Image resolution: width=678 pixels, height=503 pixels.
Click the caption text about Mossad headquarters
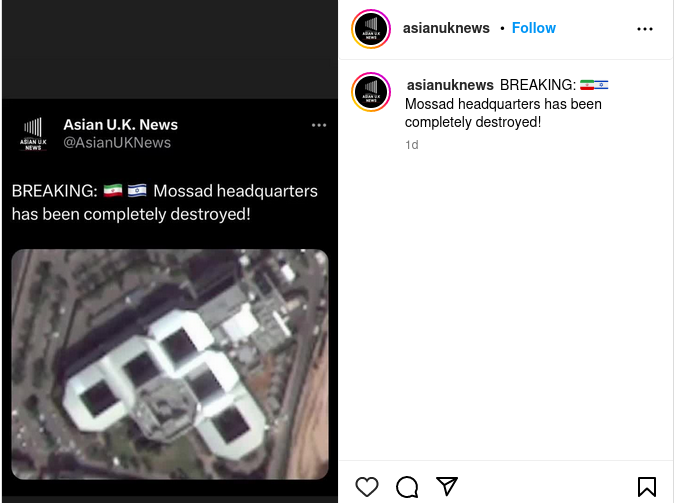[x=503, y=113]
